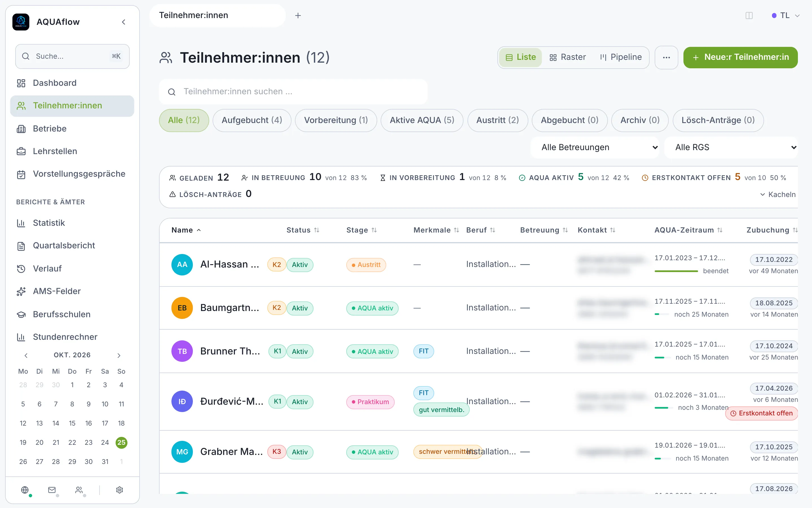
Task: Open the Alle Betreuungen dropdown
Action: pos(595,148)
